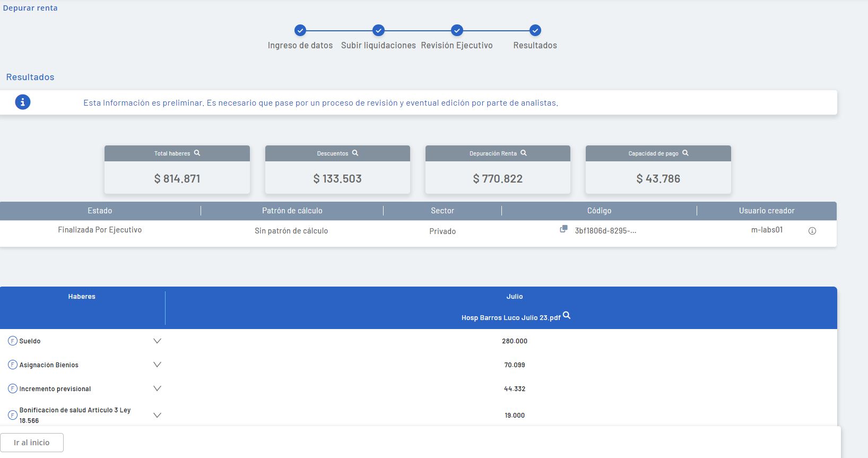Click the magnifier icon beside Total haberes
The image size is (868, 458).
click(x=197, y=153)
